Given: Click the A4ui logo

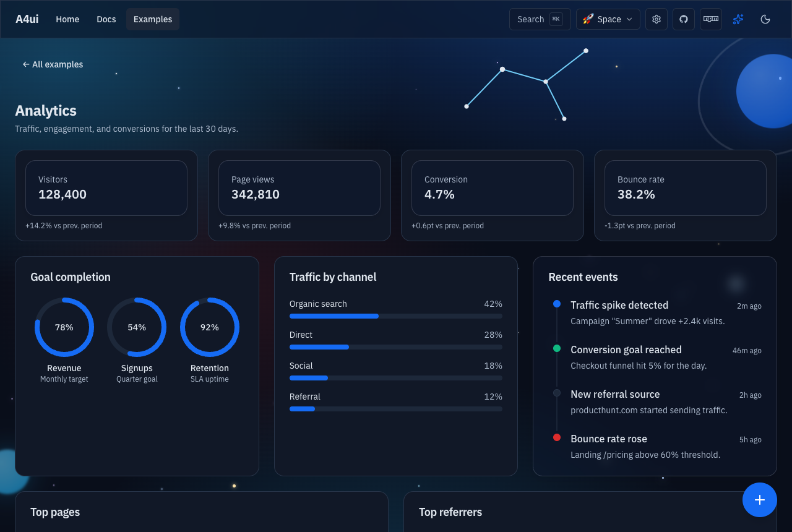Looking at the screenshot, I should coord(27,19).
